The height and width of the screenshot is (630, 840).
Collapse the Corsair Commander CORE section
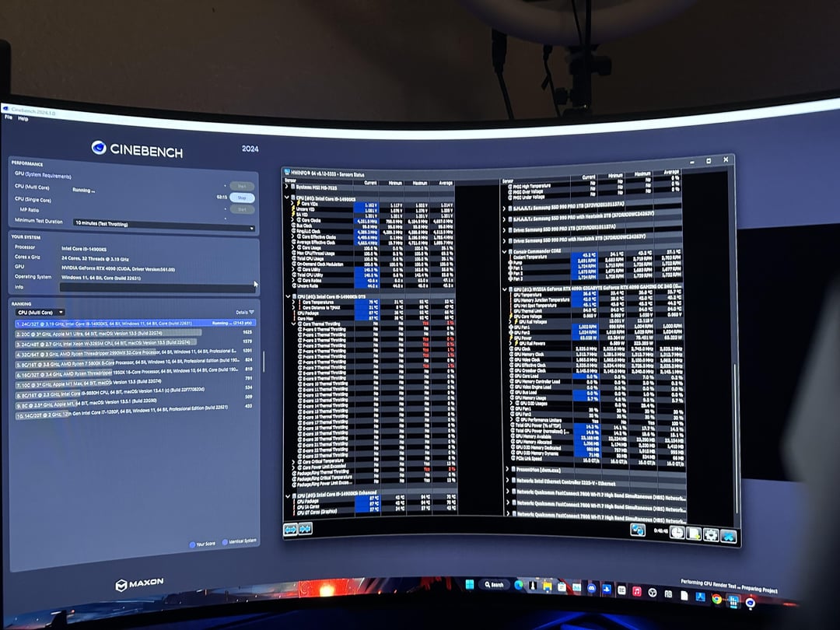[x=504, y=252]
